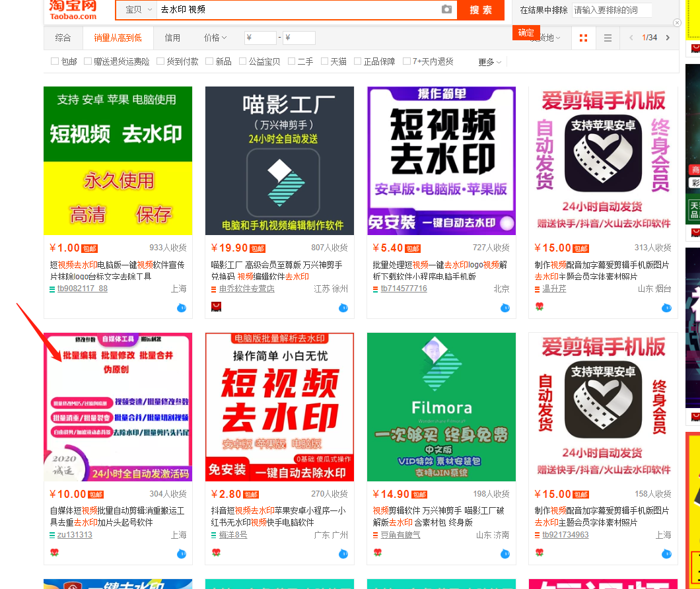Click shop icon beside 电乔软件专营店
Image resolution: width=700 pixels, height=589 pixels.
tap(214, 289)
